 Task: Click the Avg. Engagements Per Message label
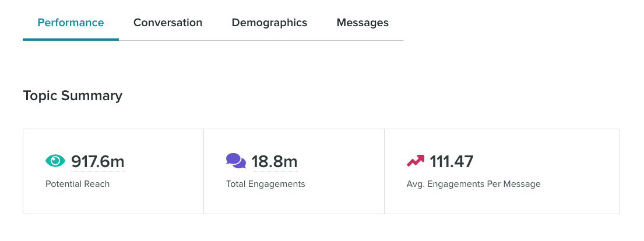[x=474, y=184]
